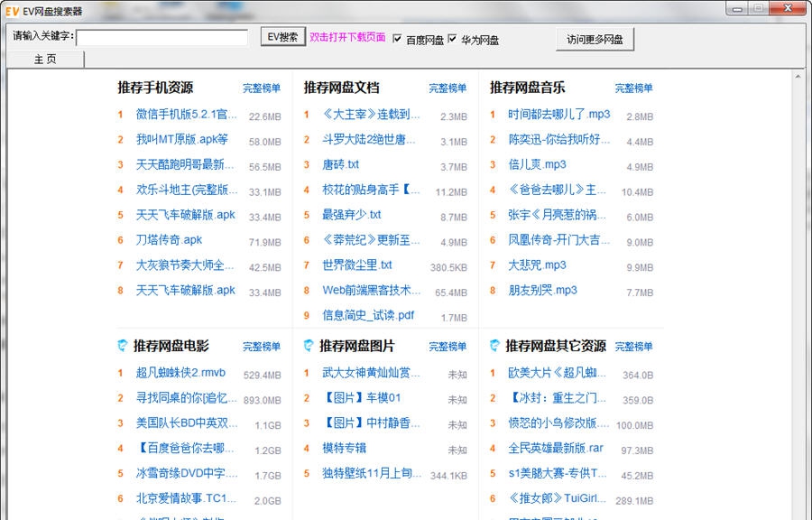Click the EV搜索 button

tap(281, 38)
